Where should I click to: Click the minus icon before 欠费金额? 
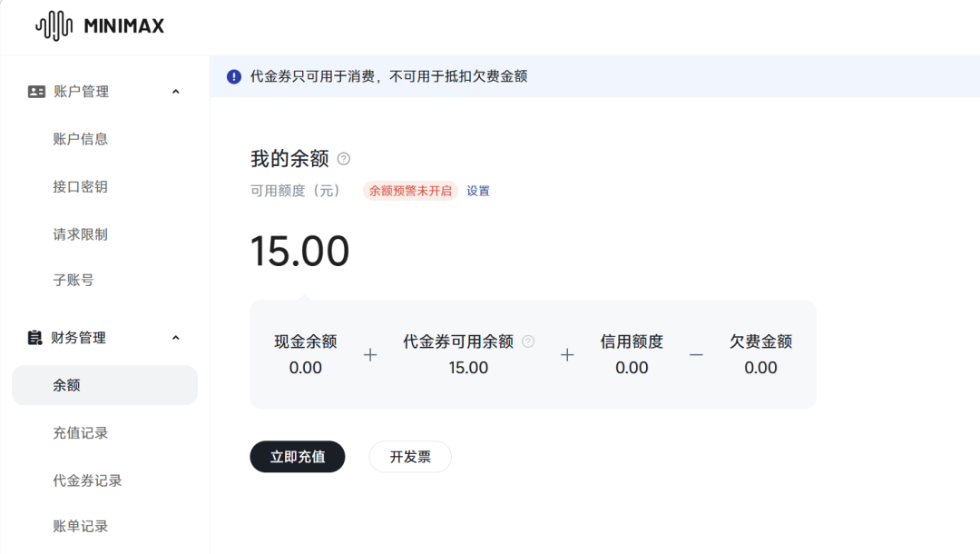coord(696,354)
